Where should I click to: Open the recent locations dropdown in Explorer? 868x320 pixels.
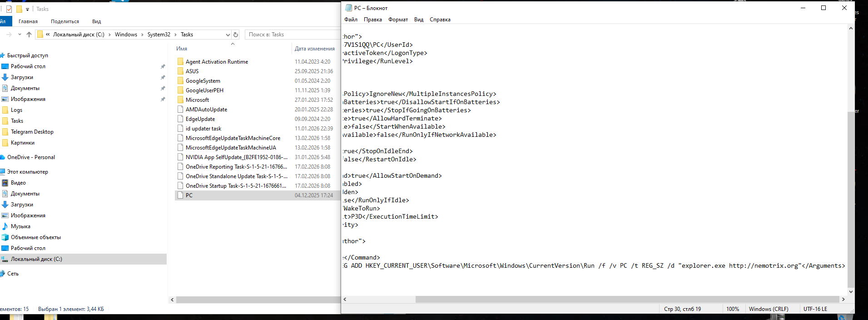[20, 35]
